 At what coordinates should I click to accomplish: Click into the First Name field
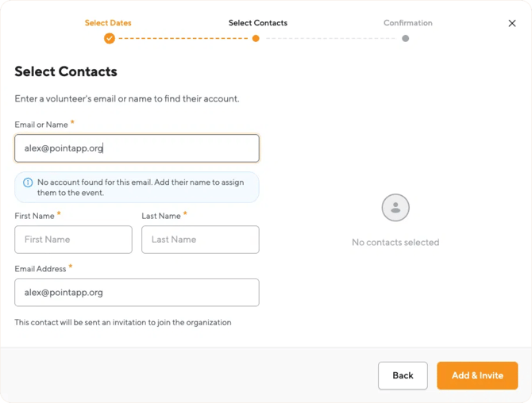click(73, 240)
